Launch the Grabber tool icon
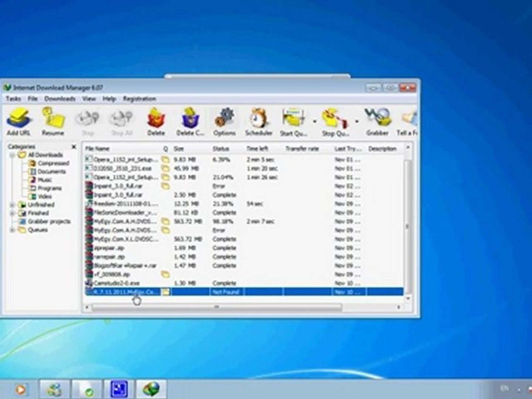 coord(377,122)
